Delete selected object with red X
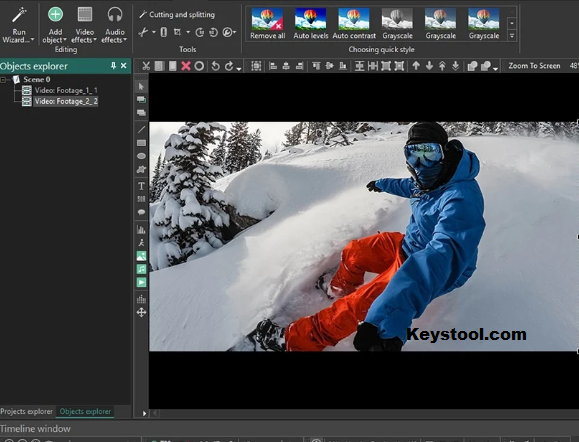Viewport: 579px width, 442px height. pos(186,66)
